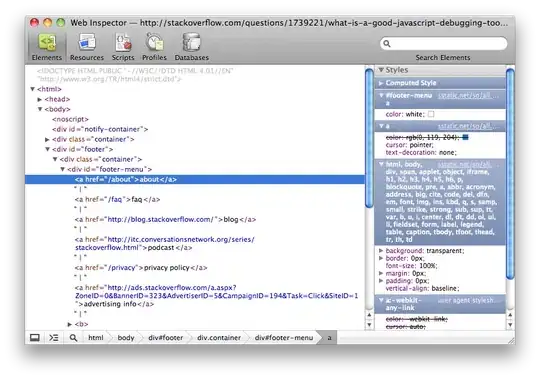This screenshot has width=540, height=379.
Task: Click the 'vertical-align: baseline' property
Action: click(423, 288)
